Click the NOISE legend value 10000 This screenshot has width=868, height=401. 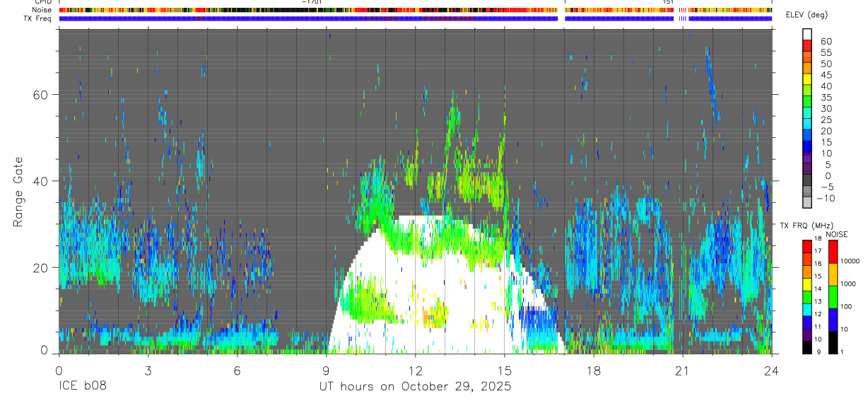[x=851, y=262]
